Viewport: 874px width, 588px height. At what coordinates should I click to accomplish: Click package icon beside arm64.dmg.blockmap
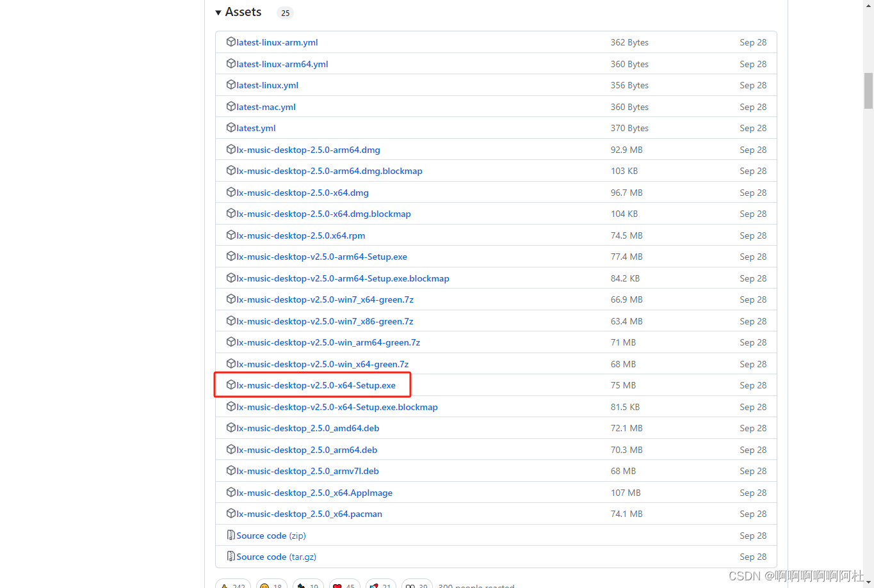coord(231,170)
